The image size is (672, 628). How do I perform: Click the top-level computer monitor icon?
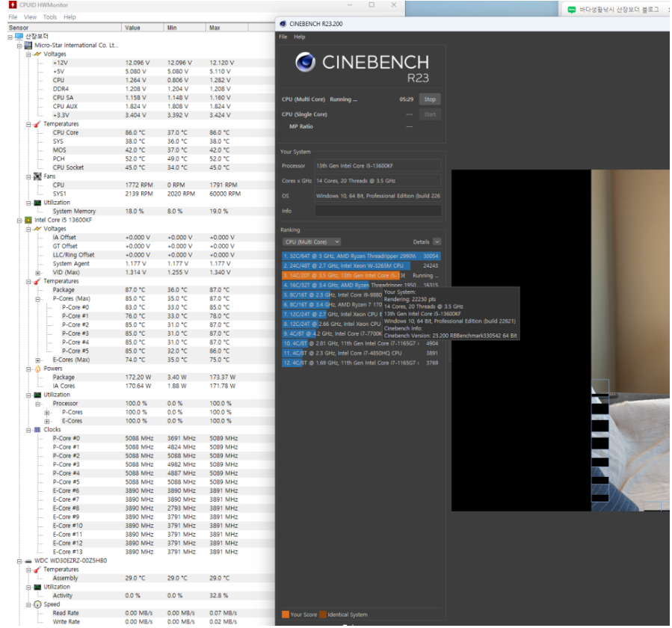(19, 37)
